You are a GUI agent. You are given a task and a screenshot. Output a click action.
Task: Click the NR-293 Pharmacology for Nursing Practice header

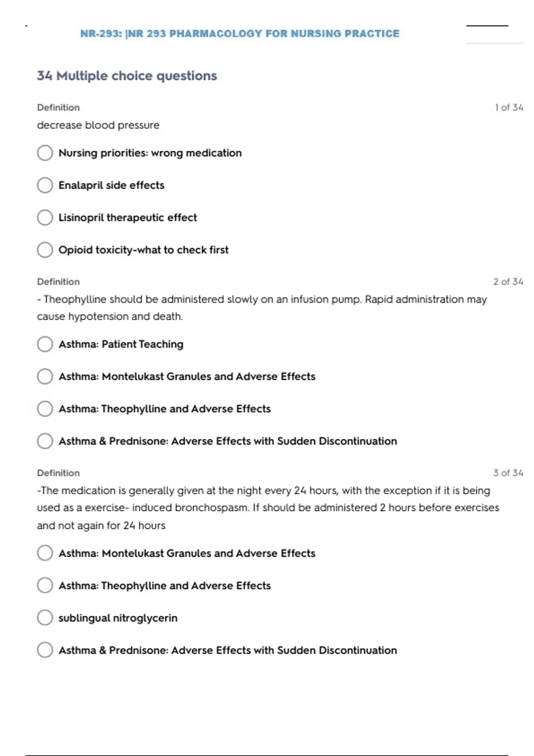tap(240, 34)
